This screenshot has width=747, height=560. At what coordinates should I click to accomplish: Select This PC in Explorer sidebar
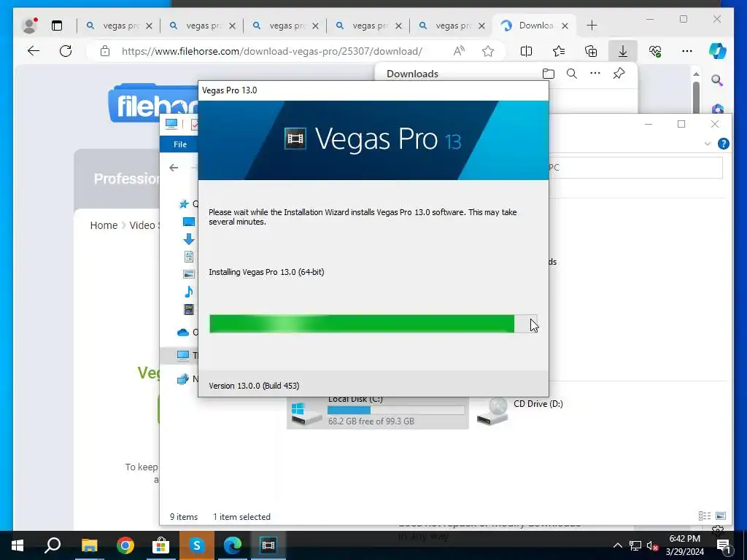[183, 355]
